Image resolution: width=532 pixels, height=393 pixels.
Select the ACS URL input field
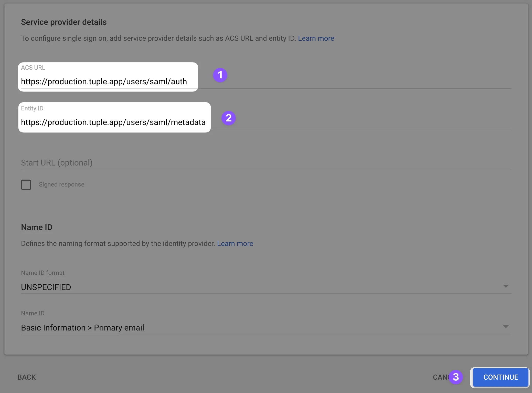coord(104,81)
